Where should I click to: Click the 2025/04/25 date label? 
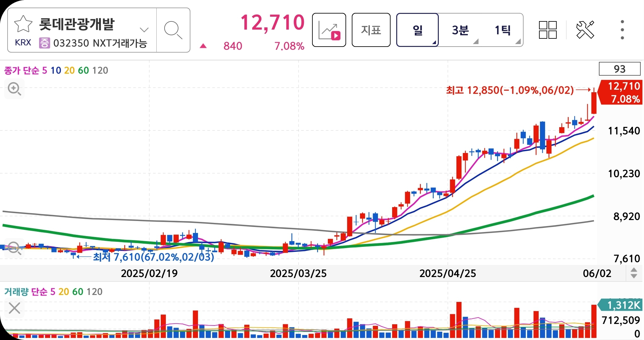click(448, 273)
